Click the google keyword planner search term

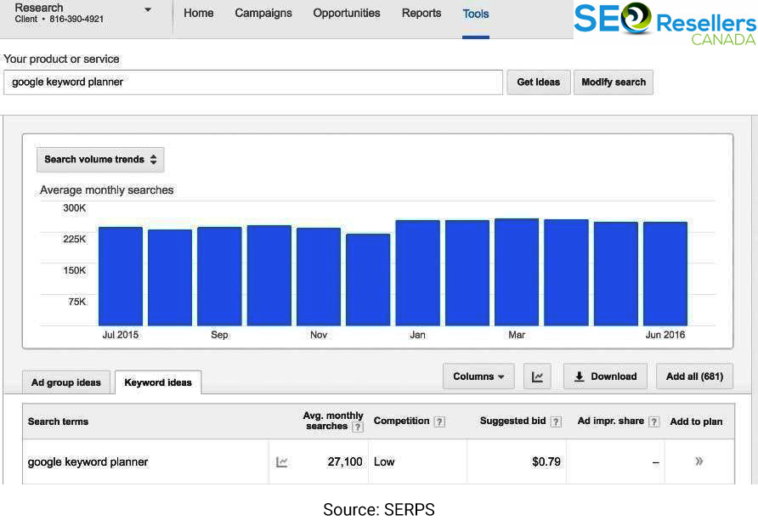click(x=88, y=461)
